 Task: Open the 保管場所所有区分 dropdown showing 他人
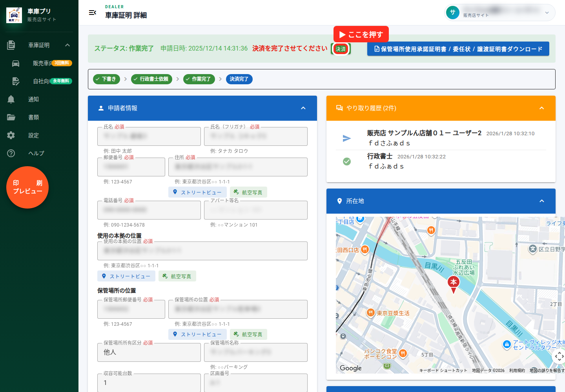pos(149,352)
